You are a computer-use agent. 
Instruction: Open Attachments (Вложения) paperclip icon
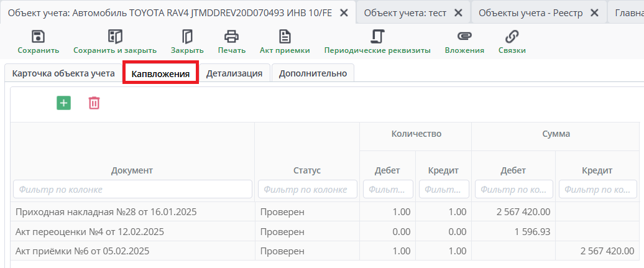click(464, 37)
